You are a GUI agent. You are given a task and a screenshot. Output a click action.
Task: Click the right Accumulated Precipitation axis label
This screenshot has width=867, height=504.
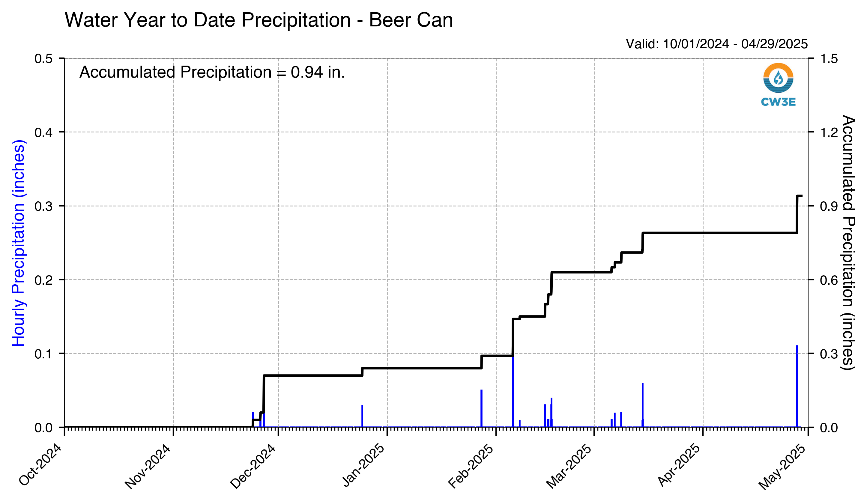click(x=849, y=243)
